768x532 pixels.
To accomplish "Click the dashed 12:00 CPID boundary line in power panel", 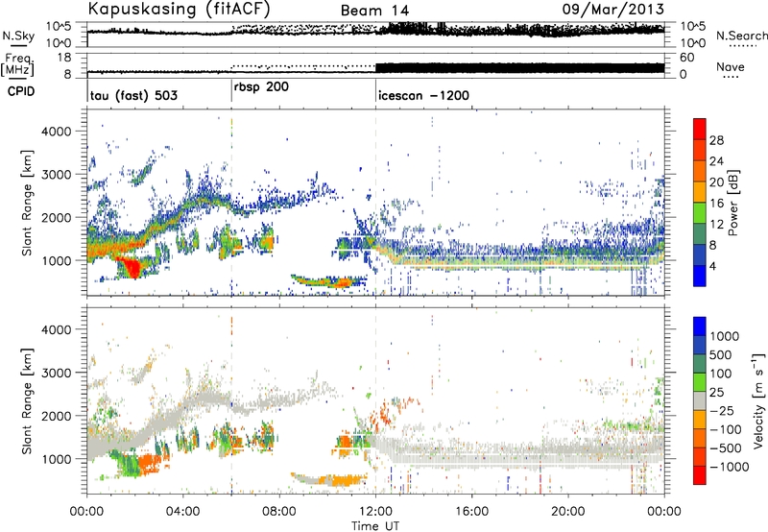I will [x=375, y=203].
